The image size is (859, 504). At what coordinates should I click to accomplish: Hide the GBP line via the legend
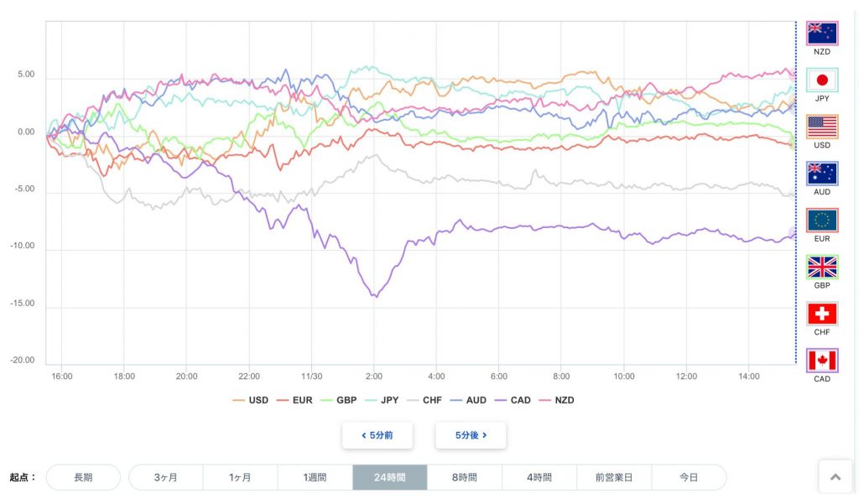[339, 400]
